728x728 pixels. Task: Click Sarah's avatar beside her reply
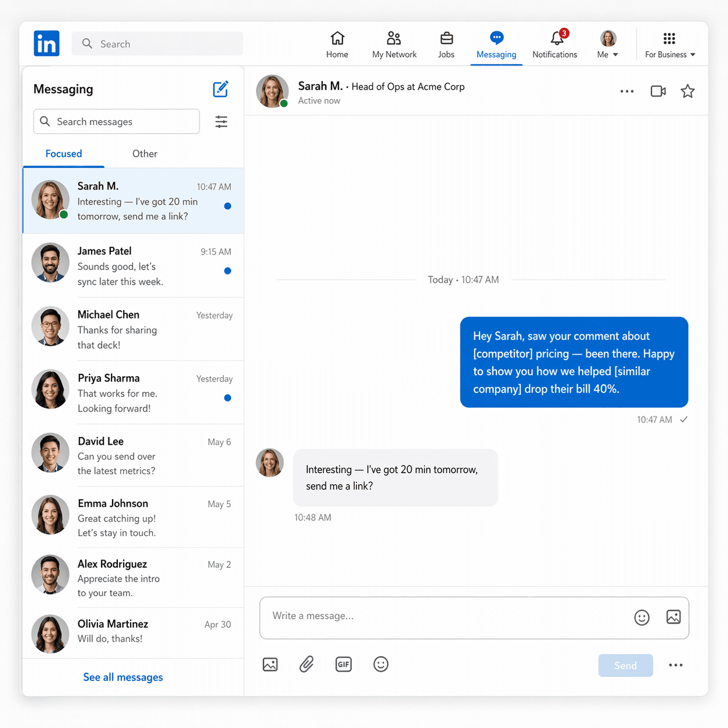[270, 463]
